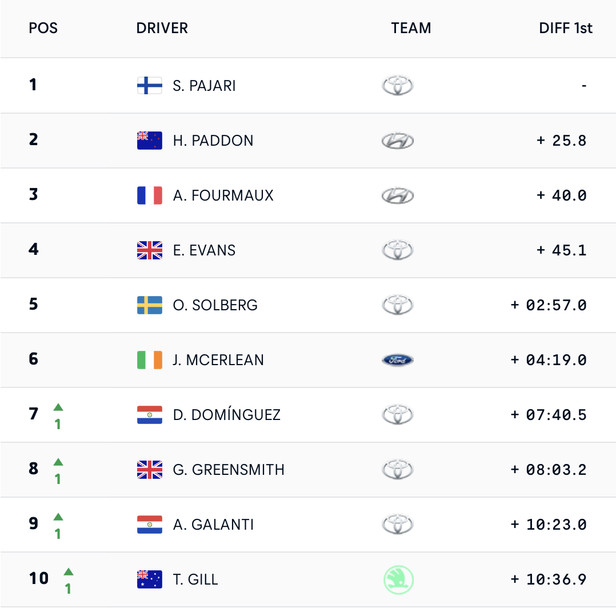Click the Paraguay flag beside A. Galanti
Screen dimensions: 616x608
click(x=149, y=524)
